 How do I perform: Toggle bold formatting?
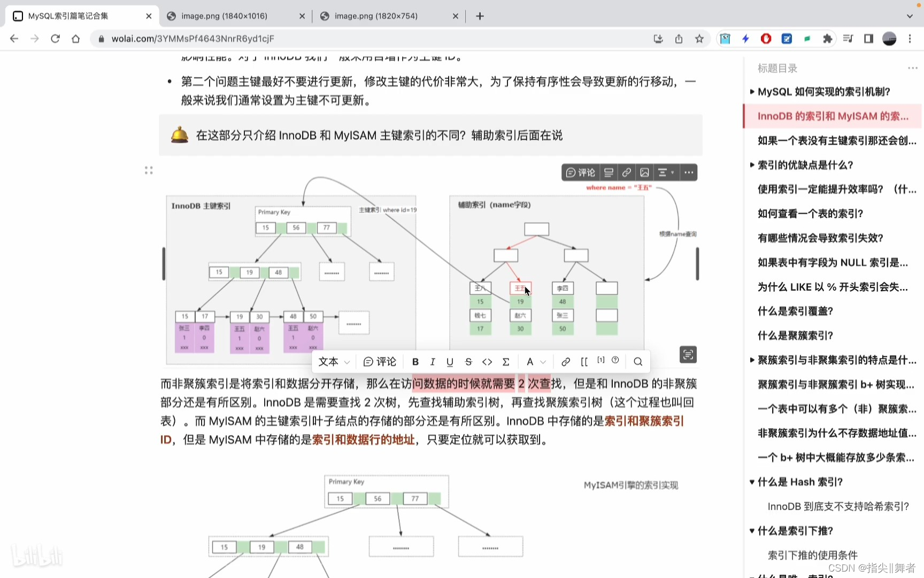coord(415,362)
